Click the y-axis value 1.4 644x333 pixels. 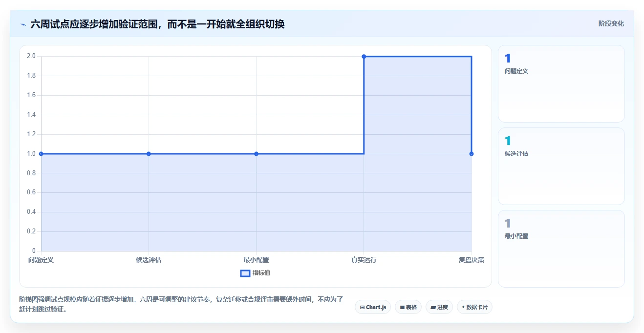pos(31,115)
